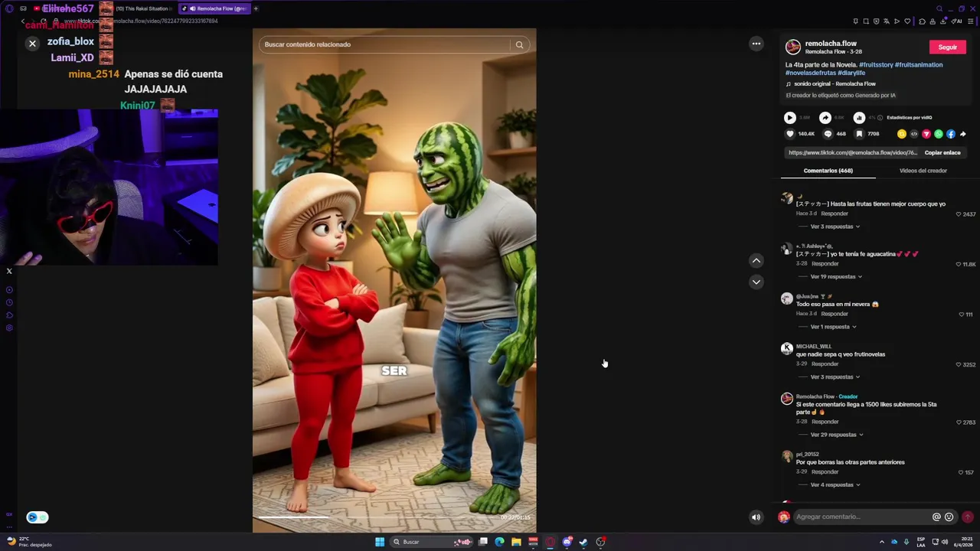
Task: Click the @ mention icon in comment box
Action: click(x=936, y=517)
